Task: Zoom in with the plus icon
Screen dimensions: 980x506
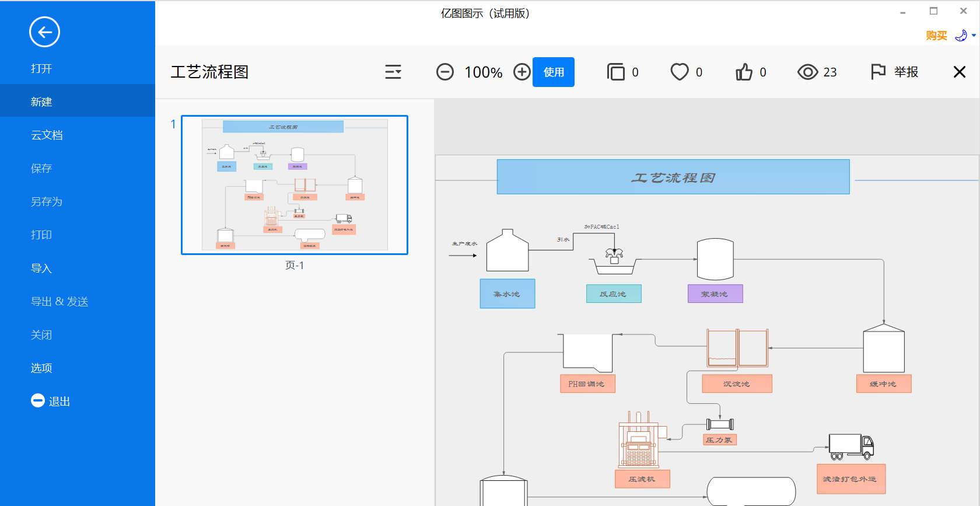Action: pos(522,72)
